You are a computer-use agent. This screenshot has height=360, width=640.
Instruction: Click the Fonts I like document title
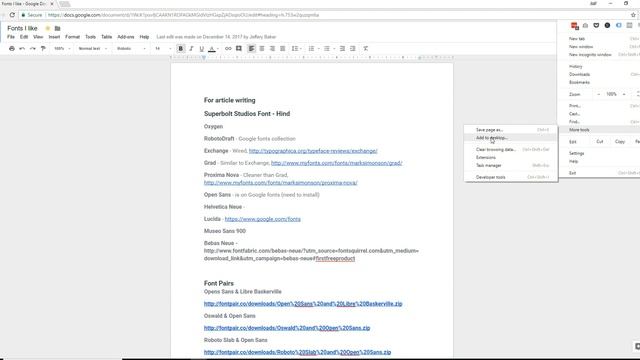(x=22, y=28)
